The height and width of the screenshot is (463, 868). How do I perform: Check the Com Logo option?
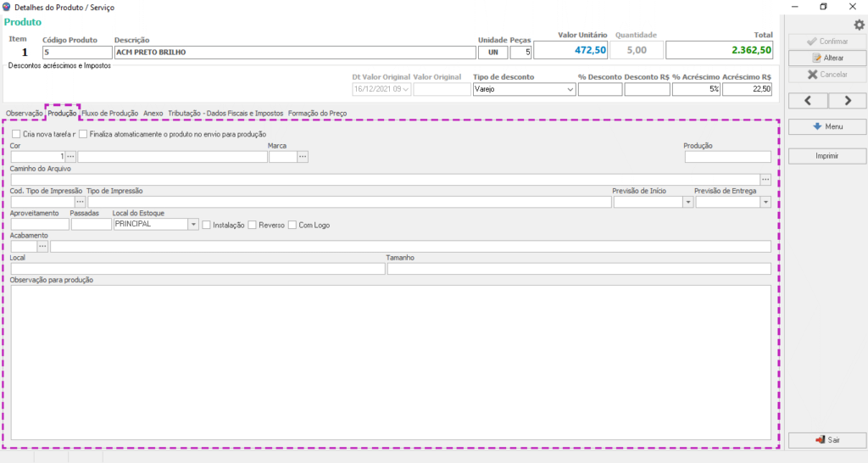click(292, 225)
